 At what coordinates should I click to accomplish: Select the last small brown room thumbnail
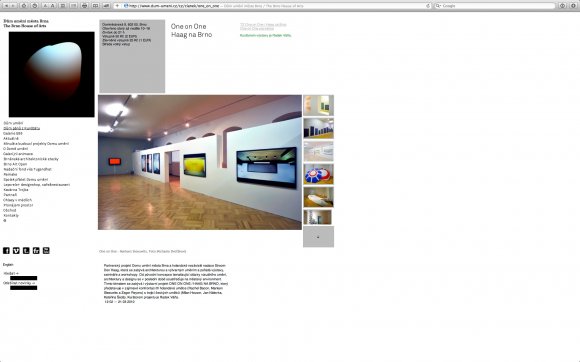(x=318, y=217)
